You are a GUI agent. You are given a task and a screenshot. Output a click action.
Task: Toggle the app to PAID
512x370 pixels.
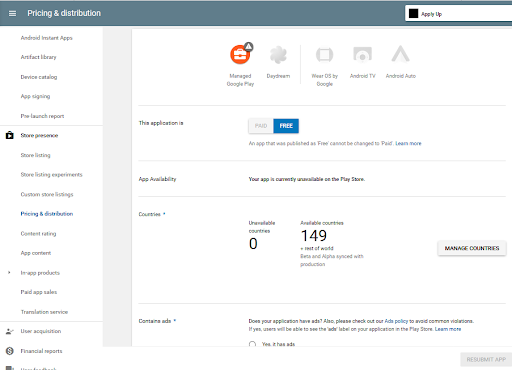click(x=261, y=126)
